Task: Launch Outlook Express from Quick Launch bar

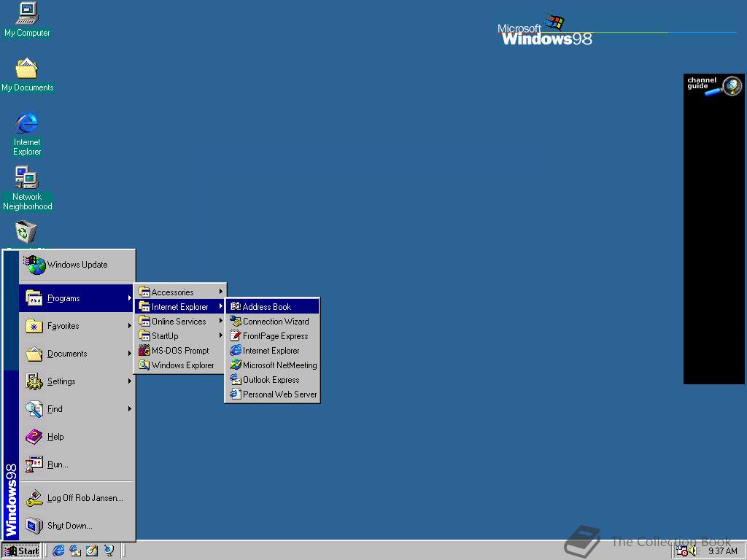Action: pyautogui.click(x=75, y=551)
